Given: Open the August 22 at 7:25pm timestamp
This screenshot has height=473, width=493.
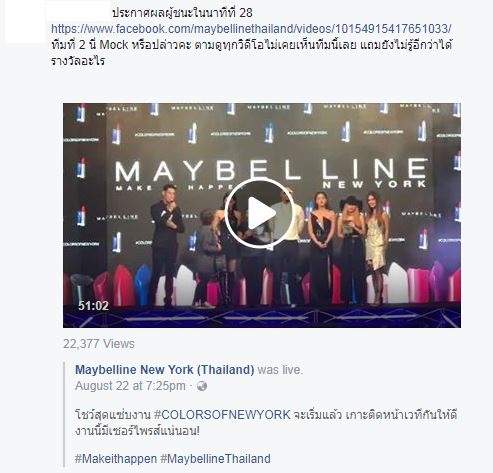Looking at the screenshot, I should click(130, 386).
